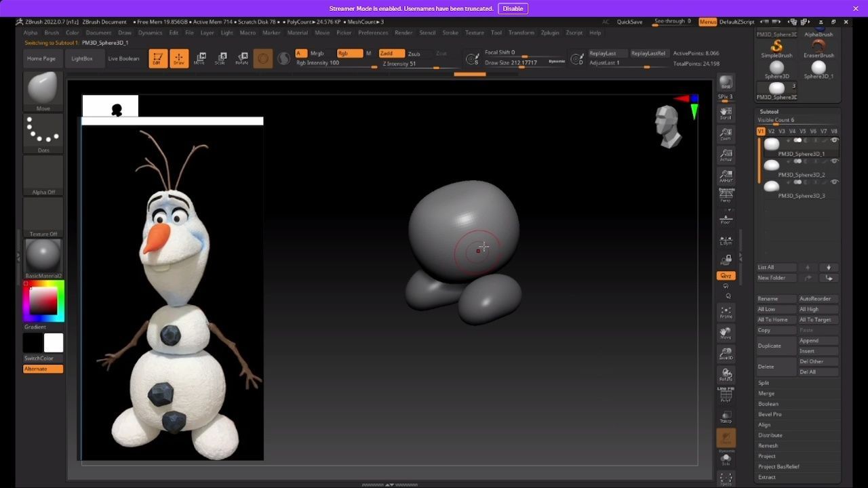Toggle the Ghost transparency button
The width and height of the screenshot is (868, 488).
(726, 438)
